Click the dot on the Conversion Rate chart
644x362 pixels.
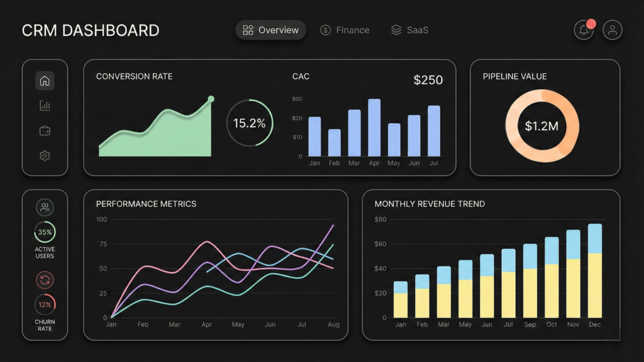tap(211, 99)
